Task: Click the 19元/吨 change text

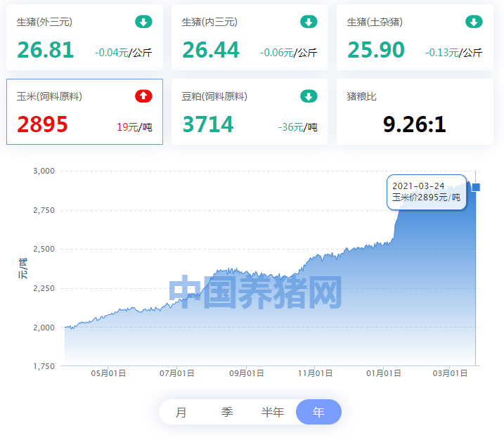Action: pos(134,127)
